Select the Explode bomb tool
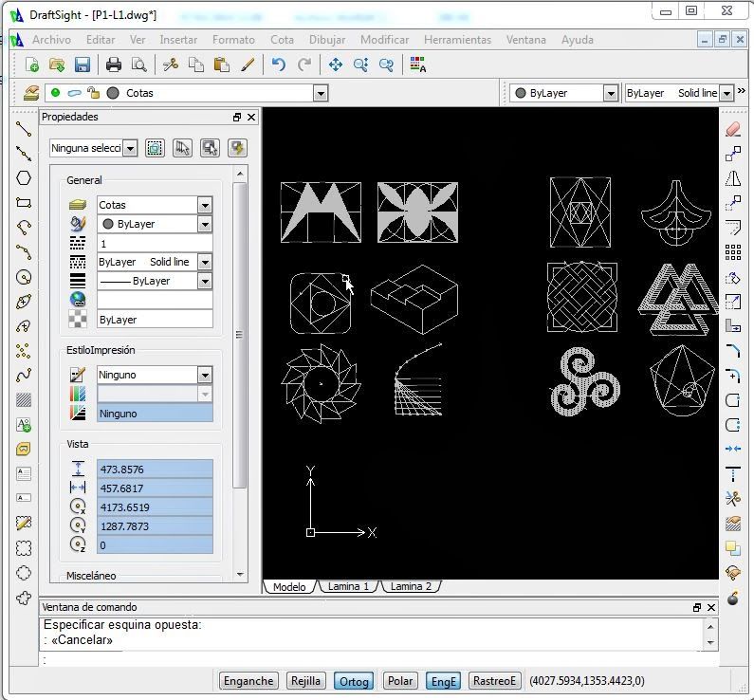754x700 pixels. (x=732, y=598)
